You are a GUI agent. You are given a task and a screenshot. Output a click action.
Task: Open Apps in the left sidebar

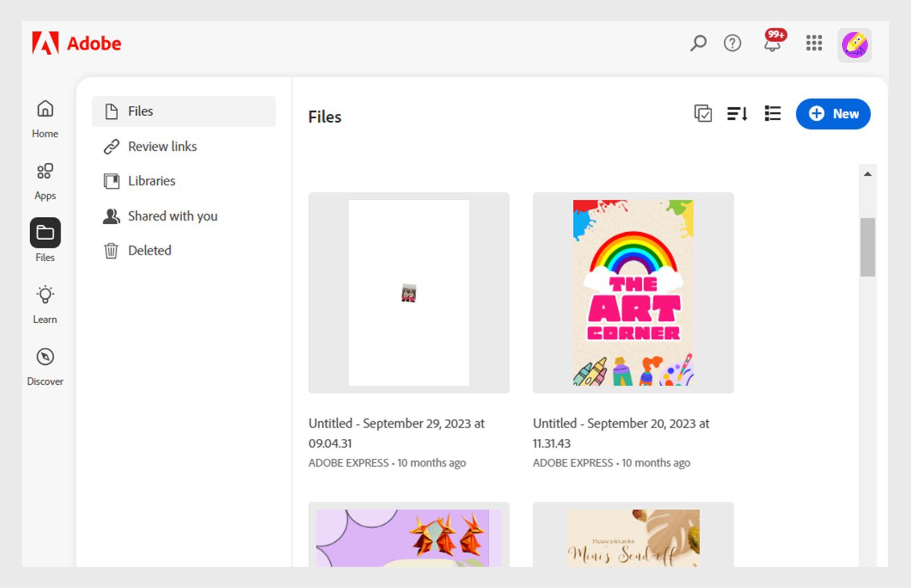[45, 181]
